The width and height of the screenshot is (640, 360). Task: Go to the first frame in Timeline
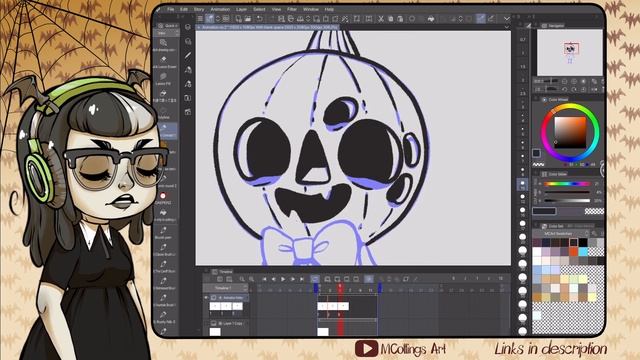(x=264, y=279)
